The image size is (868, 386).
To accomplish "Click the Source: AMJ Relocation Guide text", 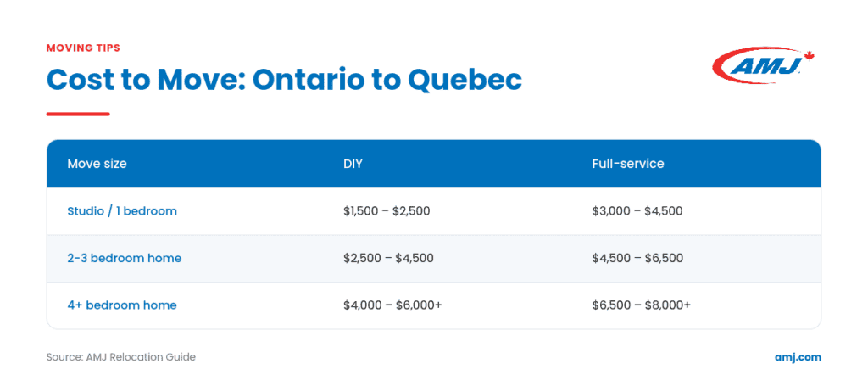I will (x=120, y=357).
